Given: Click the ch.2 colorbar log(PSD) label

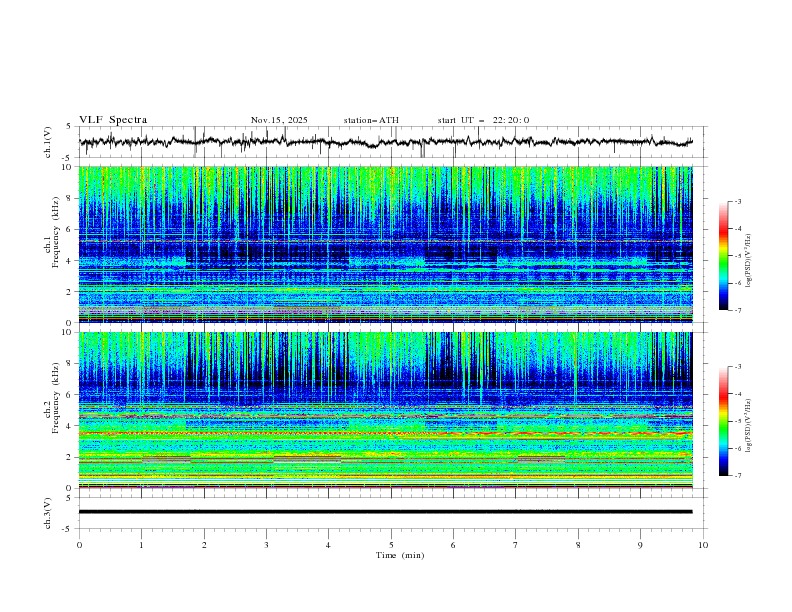Looking at the screenshot, I should 749,426.
